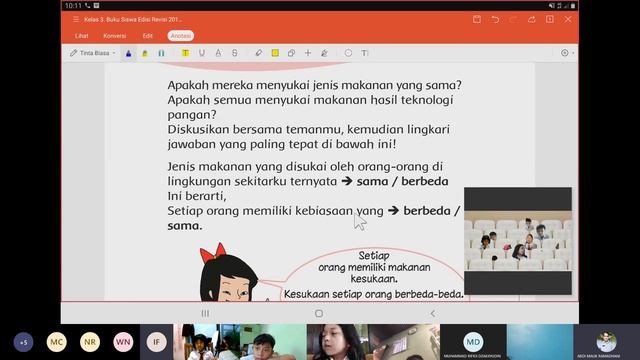The height and width of the screenshot is (360, 640).
Task: Click the share document icon
Action: tap(531, 19)
